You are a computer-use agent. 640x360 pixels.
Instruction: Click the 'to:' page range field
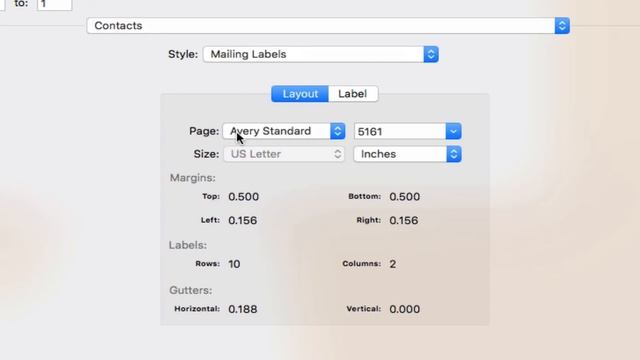click(x=54, y=5)
